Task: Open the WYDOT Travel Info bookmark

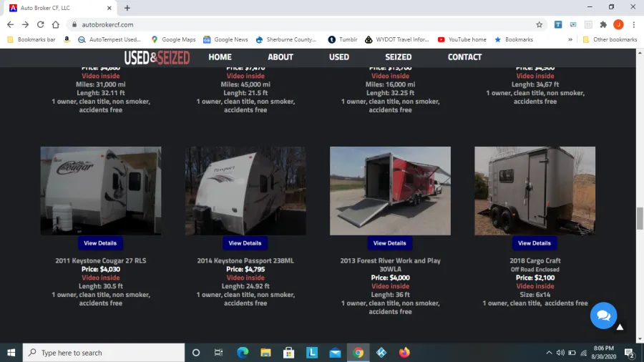Action: point(396,39)
